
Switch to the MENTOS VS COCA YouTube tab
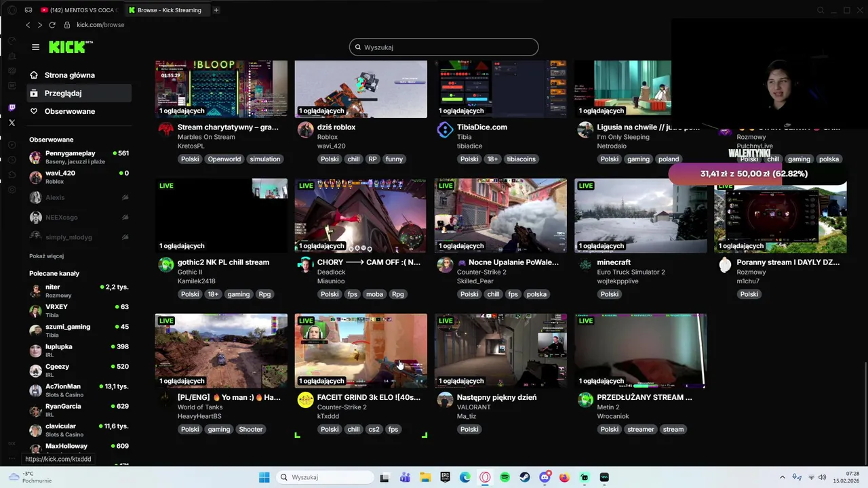pyautogui.click(x=78, y=10)
